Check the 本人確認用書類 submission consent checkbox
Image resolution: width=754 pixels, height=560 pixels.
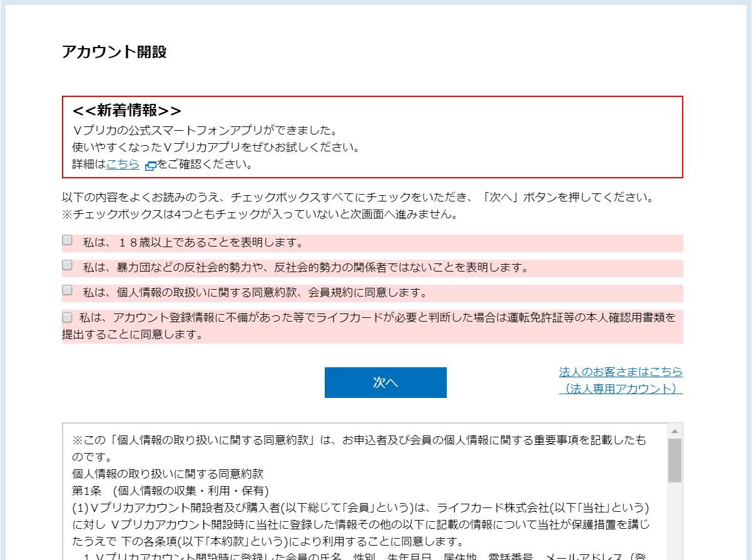click(x=67, y=318)
